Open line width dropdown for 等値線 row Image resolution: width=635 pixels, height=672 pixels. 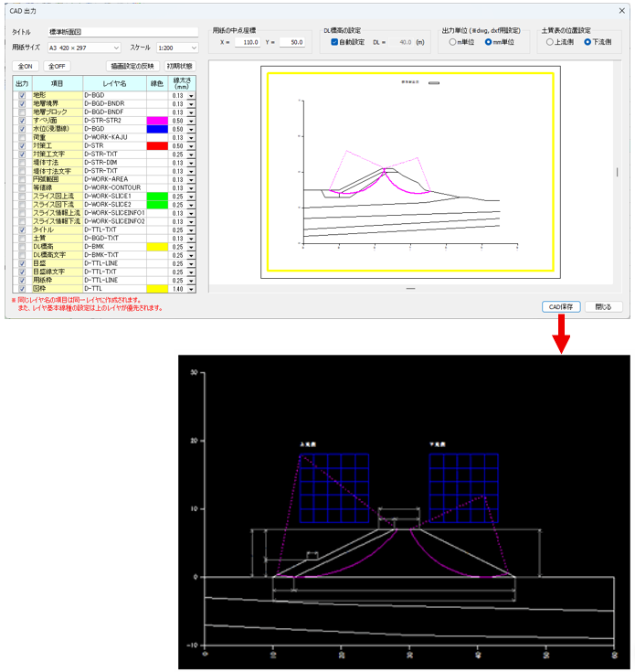(x=191, y=188)
